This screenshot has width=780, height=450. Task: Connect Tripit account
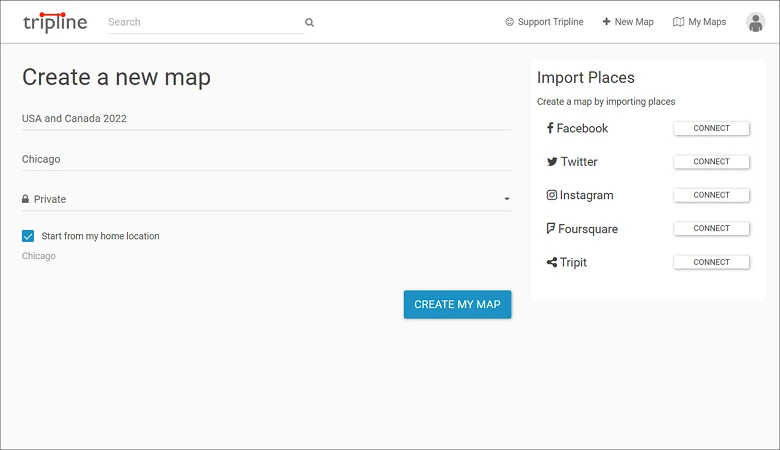[711, 262]
